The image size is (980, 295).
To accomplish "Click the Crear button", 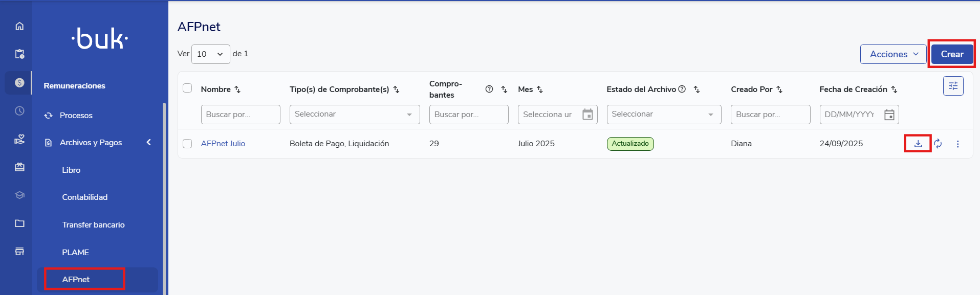I will tap(952, 54).
